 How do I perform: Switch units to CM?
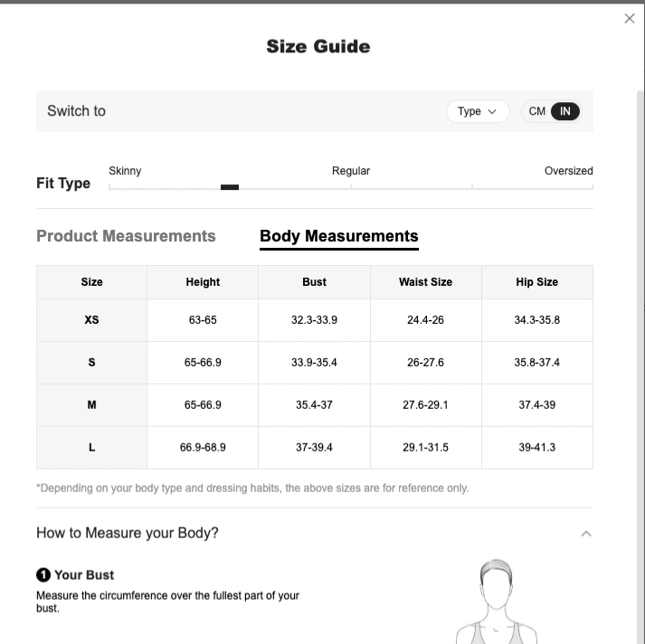click(x=536, y=111)
